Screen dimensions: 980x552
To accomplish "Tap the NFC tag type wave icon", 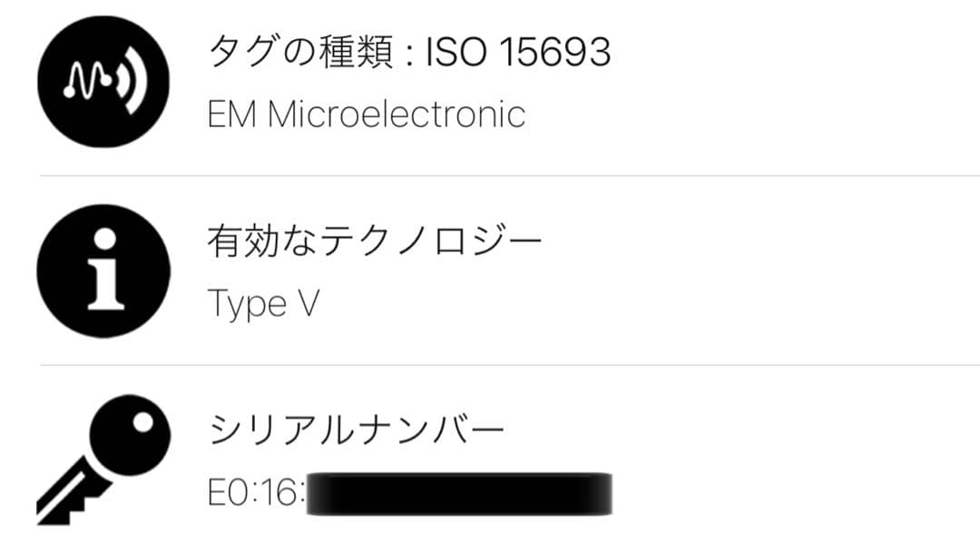I will tap(104, 81).
